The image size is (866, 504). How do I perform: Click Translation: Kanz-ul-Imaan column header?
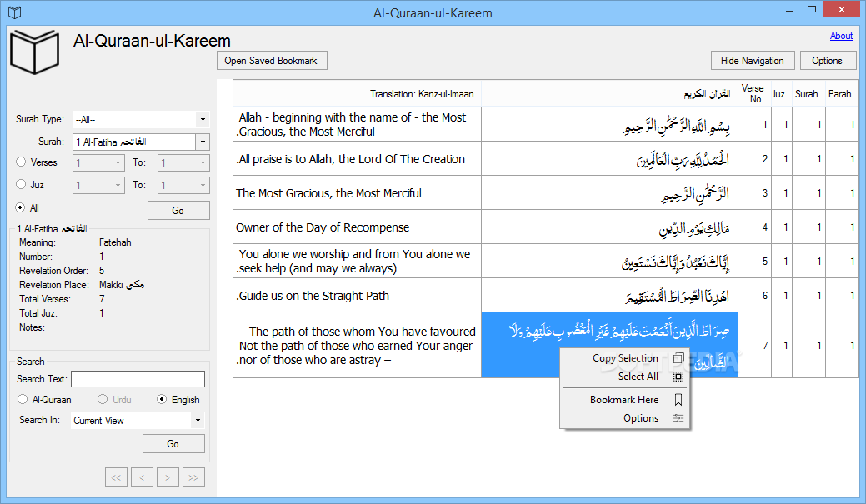(x=358, y=93)
